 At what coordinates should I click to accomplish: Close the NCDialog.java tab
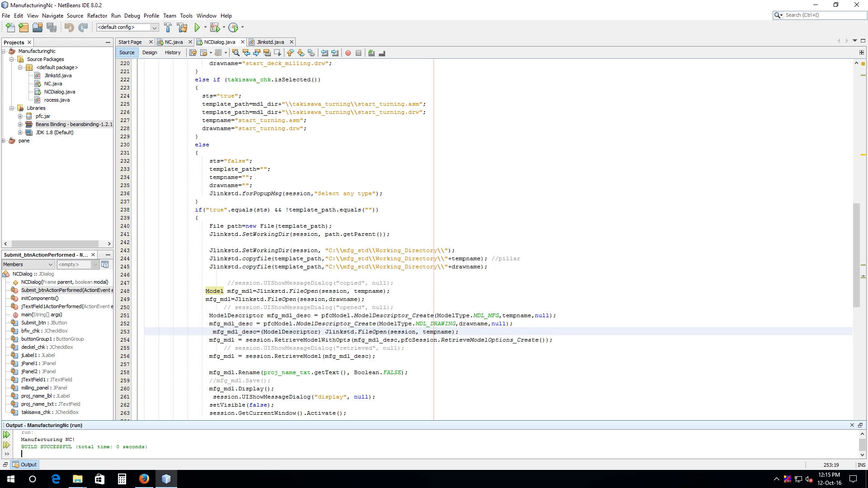tap(242, 42)
